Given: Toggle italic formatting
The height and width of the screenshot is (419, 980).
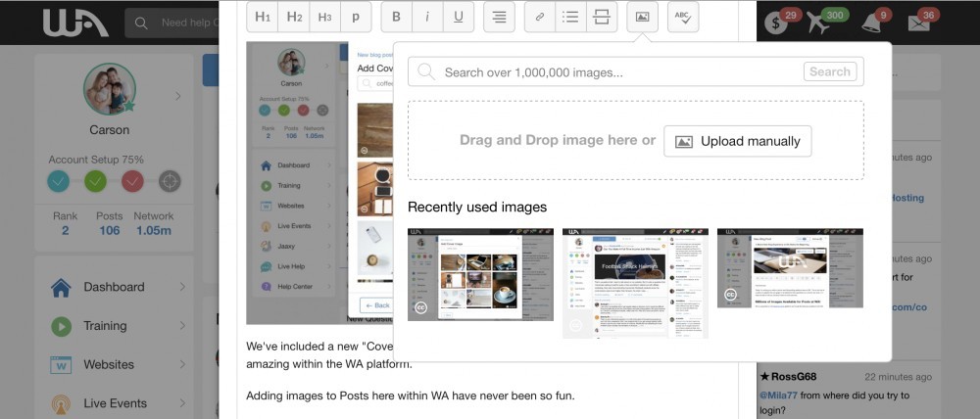Looking at the screenshot, I should pyautogui.click(x=427, y=17).
